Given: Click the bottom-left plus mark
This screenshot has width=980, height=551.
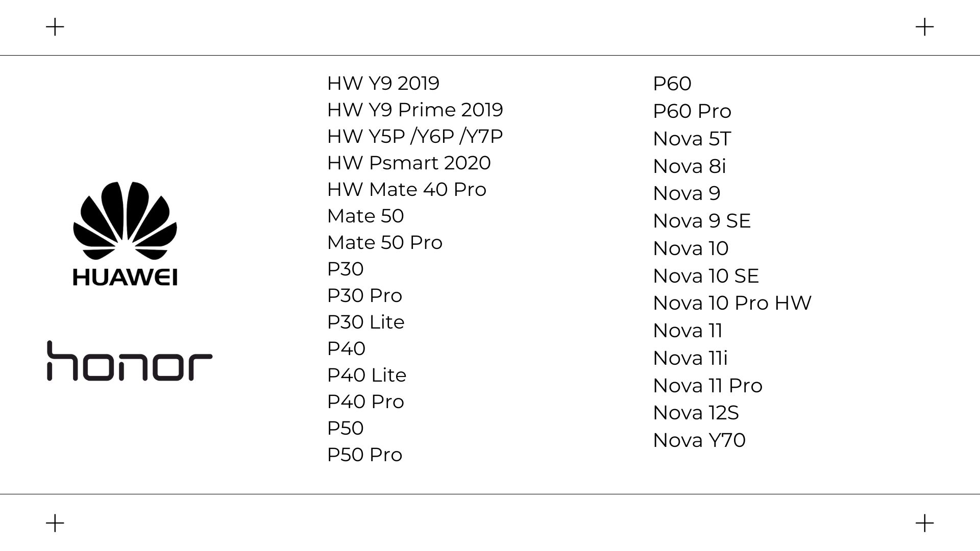Looking at the screenshot, I should click(x=55, y=523).
